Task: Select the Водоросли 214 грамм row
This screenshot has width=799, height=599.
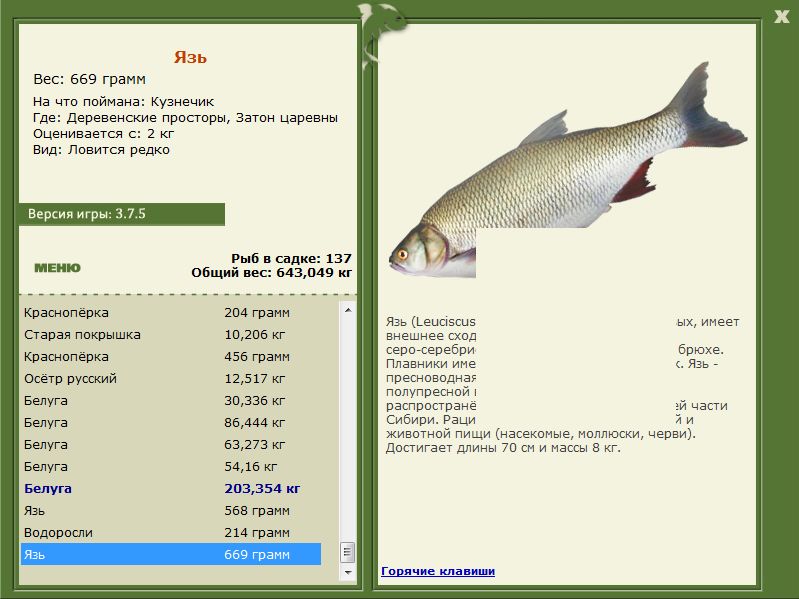Action: pos(171,532)
